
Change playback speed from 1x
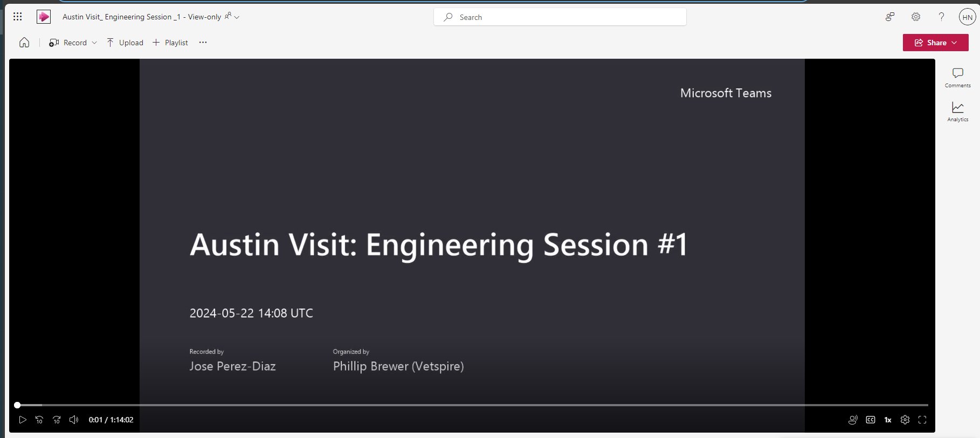888,420
